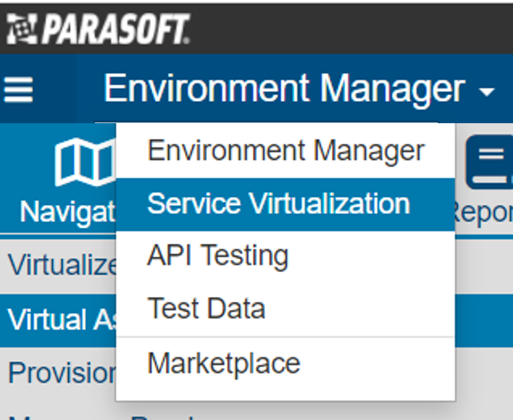
Task: Open the hamburger menu icon
Action: coord(18,89)
